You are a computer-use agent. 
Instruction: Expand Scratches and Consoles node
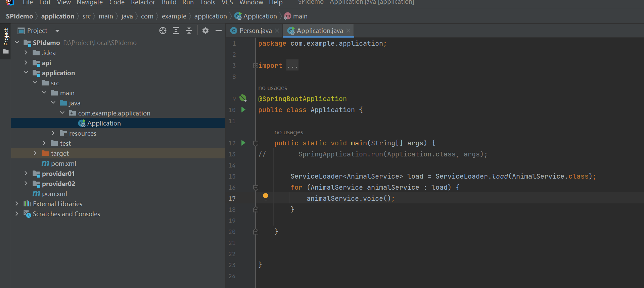[17, 213]
